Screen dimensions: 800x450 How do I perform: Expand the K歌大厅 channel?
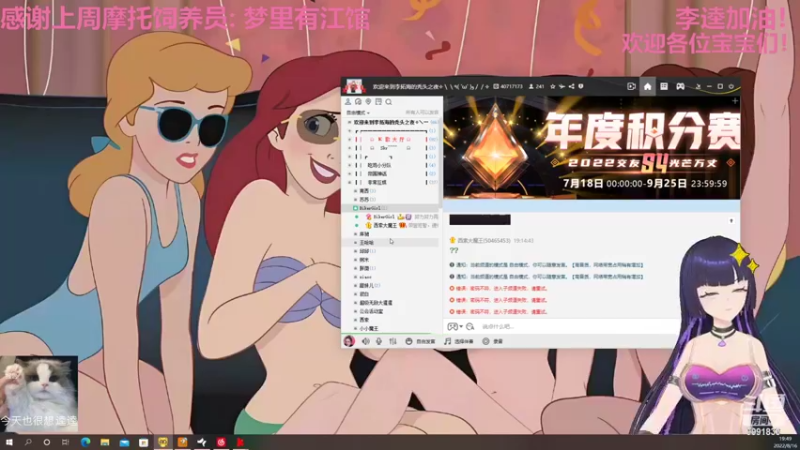pos(349,139)
